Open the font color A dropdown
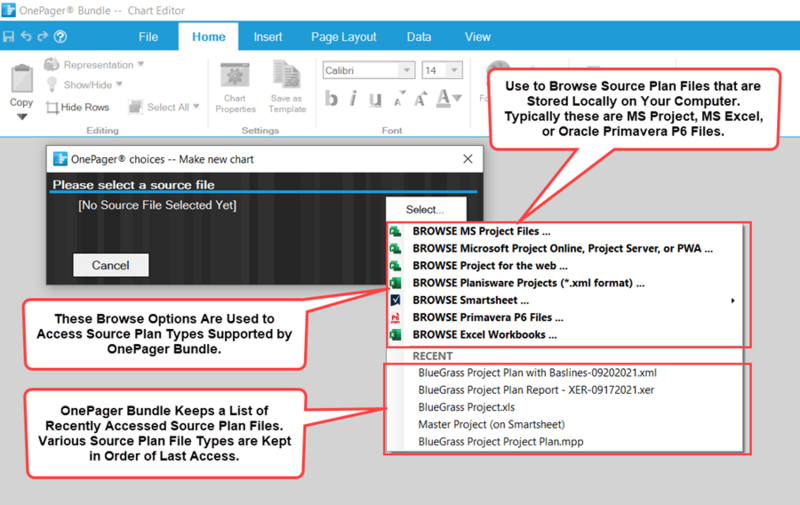800x505 pixels. point(449,98)
